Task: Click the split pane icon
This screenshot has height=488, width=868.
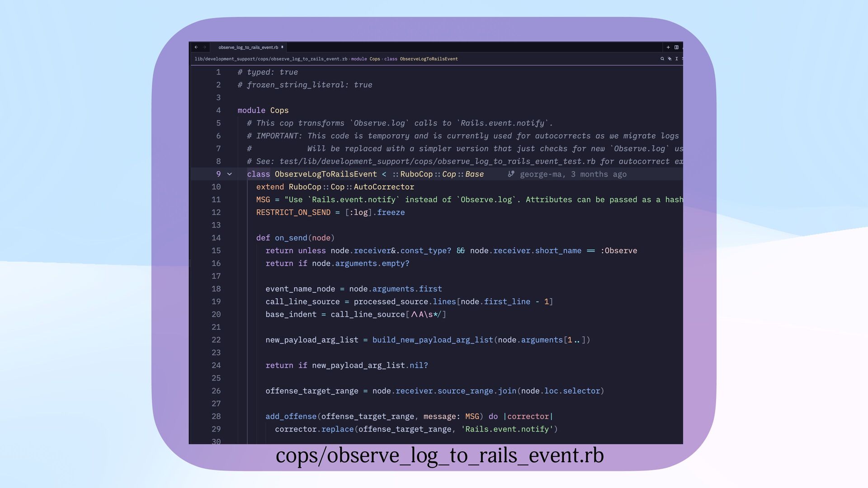Action: point(676,47)
